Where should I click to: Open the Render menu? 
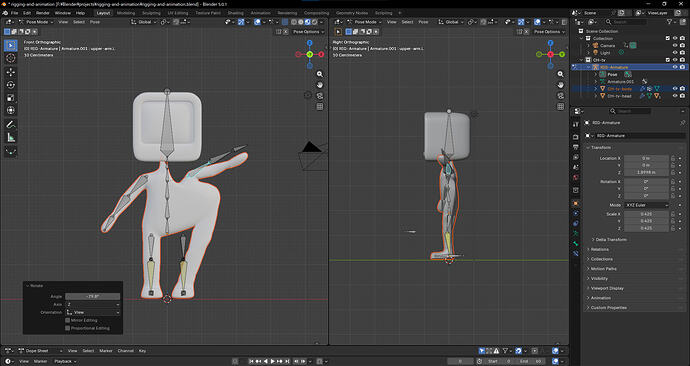pos(43,13)
